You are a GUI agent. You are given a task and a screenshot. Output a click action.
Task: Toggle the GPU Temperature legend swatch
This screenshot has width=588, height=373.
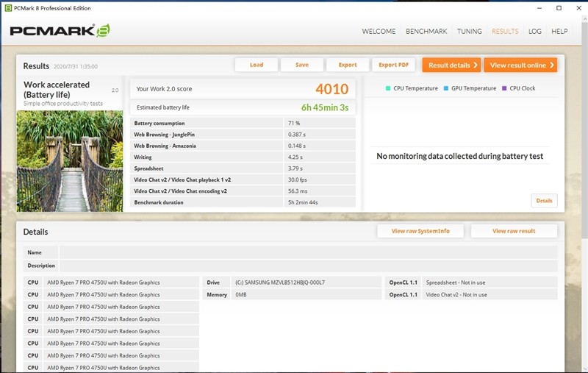pos(446,88)
